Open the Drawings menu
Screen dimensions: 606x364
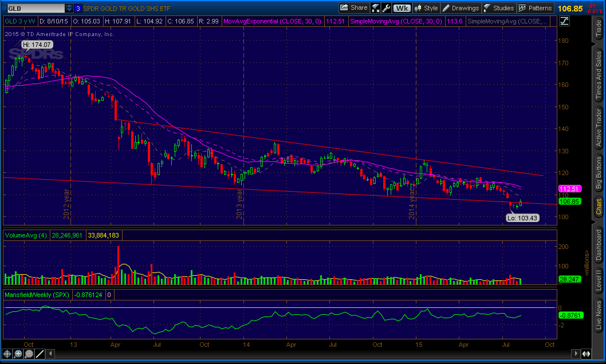pyautogui.click(x=461, y=8)
